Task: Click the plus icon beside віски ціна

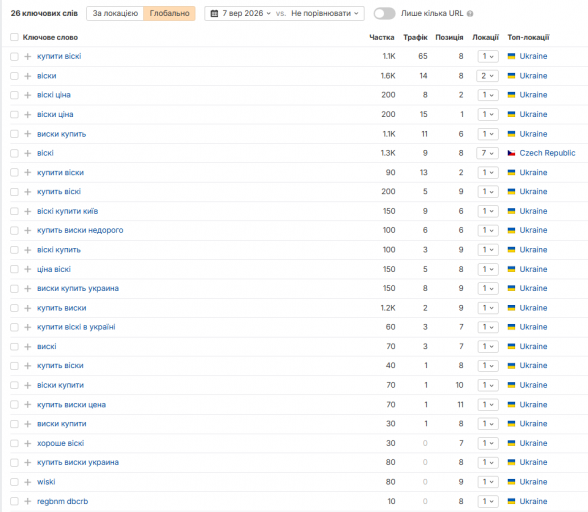Action: (x=27, y=114)
